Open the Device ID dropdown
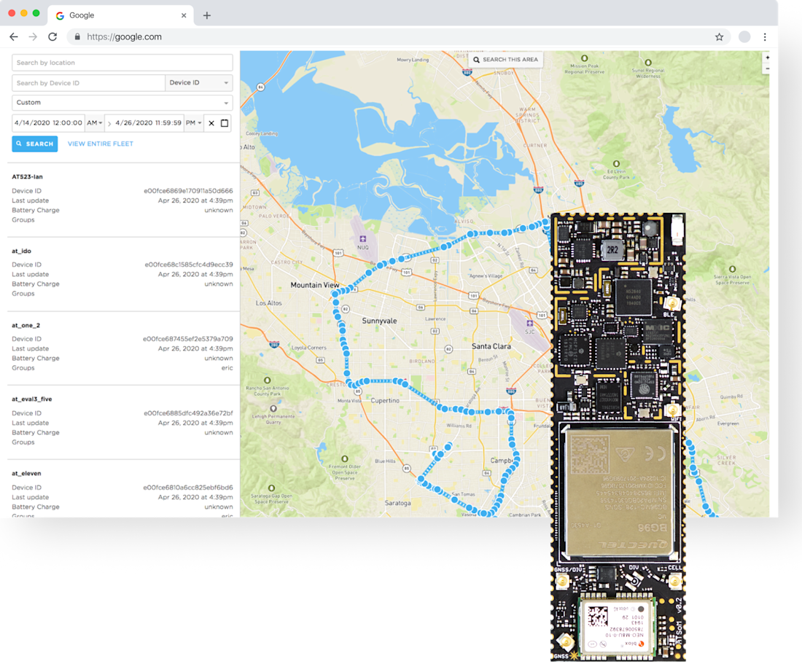802x672 pixels. pos(199,83)
